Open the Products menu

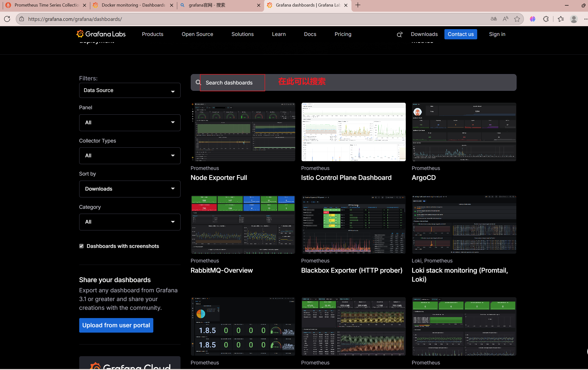(153, 34)
